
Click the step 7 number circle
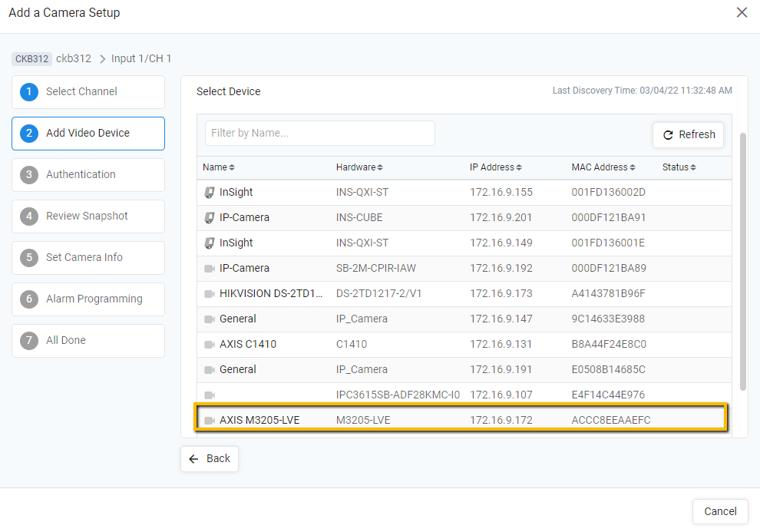29,340
